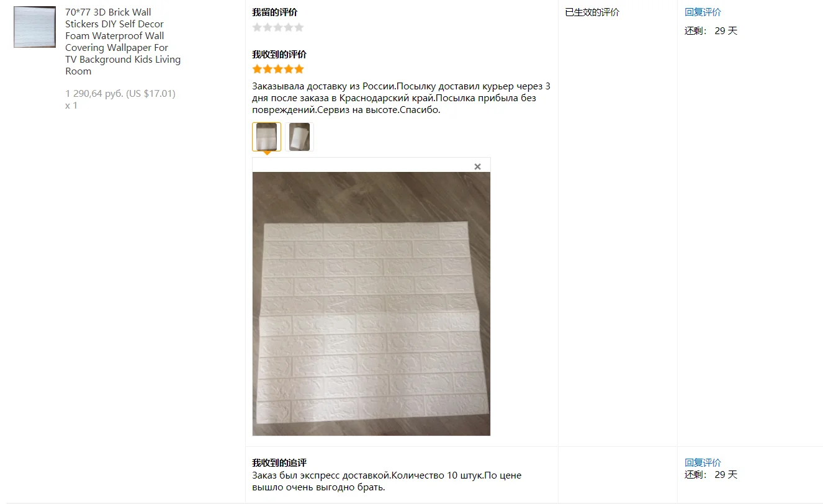This screenshot has width=823, height=504.
Task: Choose the fifth gray star under 我留的评价
Action: click(299, 27)
